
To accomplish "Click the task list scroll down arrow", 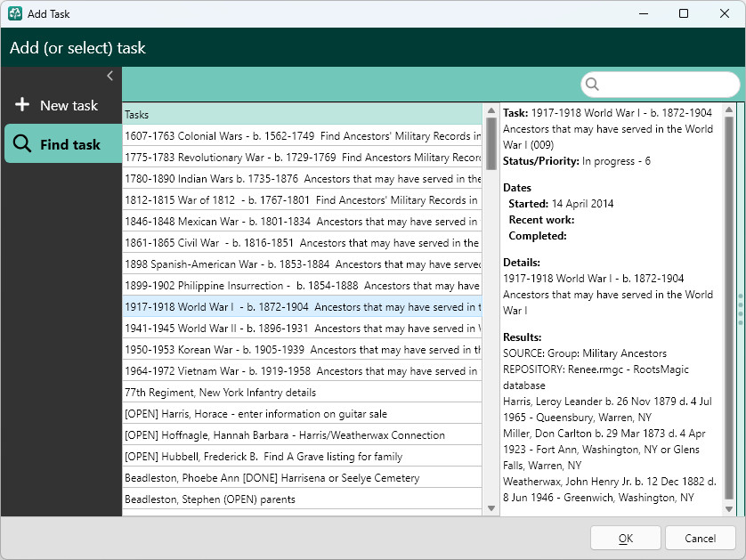I will coord(491,508).
